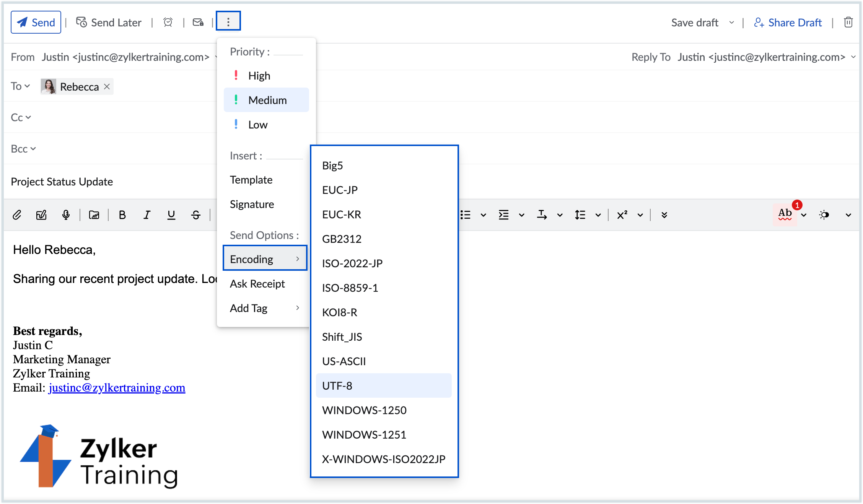Toggle italic formatting
863x504 pixels.
(147, 215)
